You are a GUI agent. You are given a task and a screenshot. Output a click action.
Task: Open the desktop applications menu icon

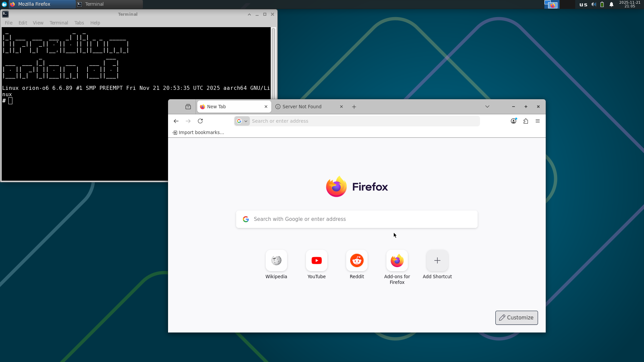coord(4,4)
